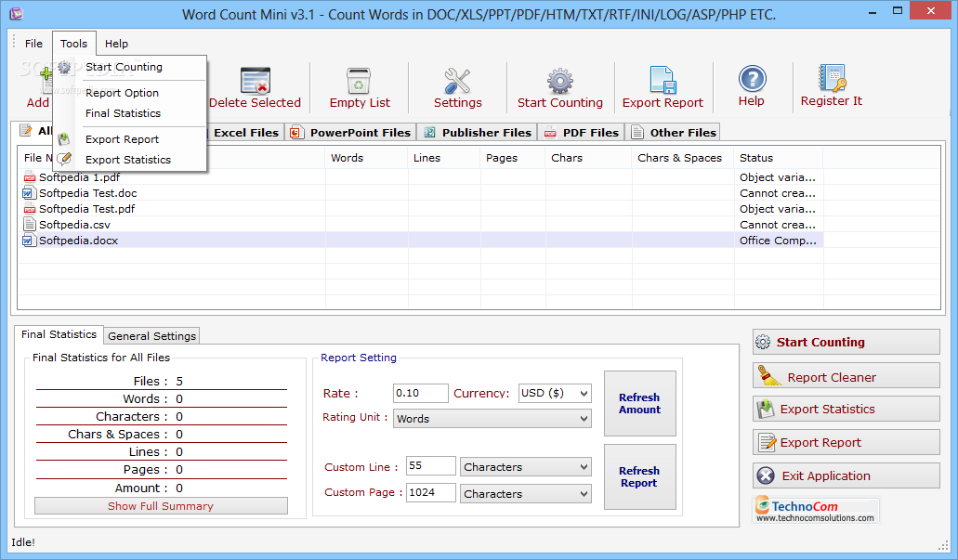This screenshot has height=560, width=958.
Task: Click the pencil icon beside Export Statistics menu entry
Action: click(64, 160)
